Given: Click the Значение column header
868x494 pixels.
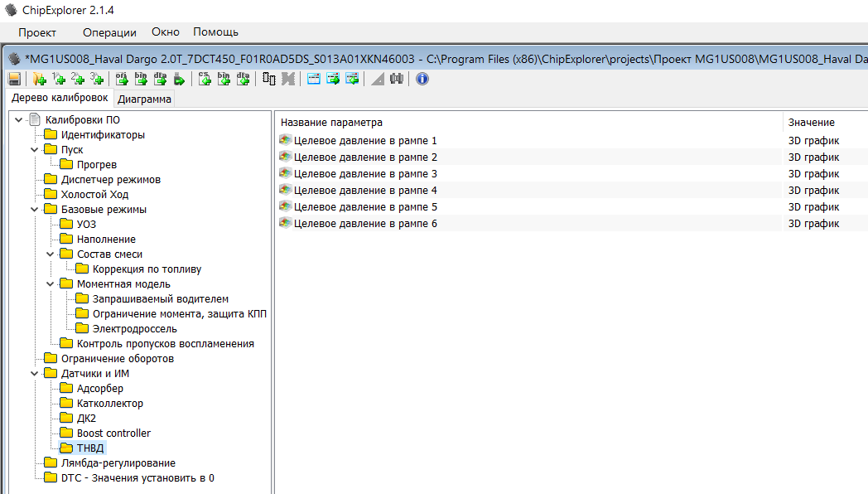Looking at the screenshot, I should [x=811, y=122].
